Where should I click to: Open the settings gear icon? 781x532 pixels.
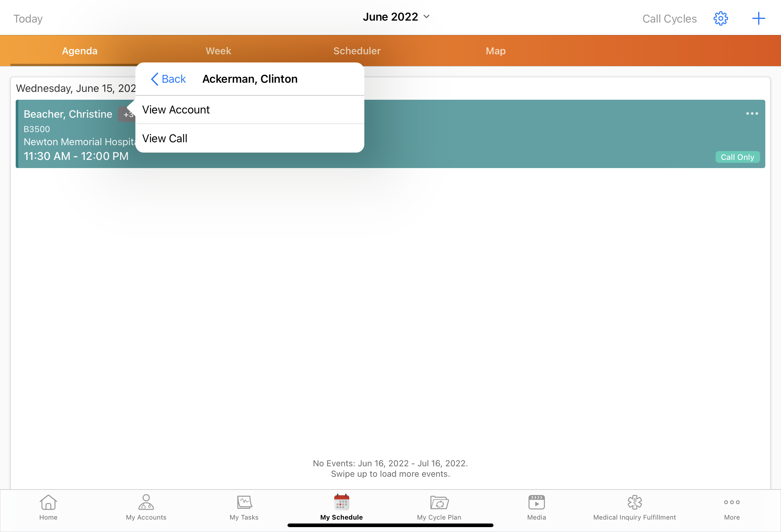(720, 19)
